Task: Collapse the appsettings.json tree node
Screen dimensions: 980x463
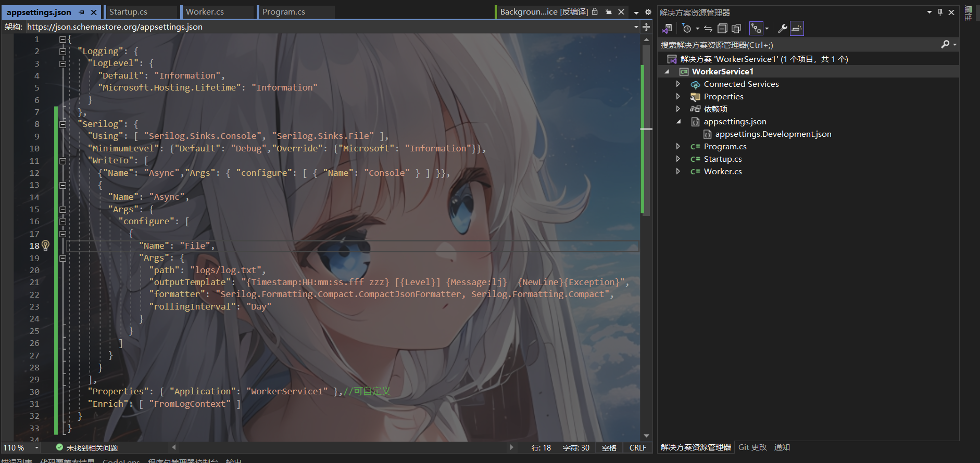Action: [678, 122]
